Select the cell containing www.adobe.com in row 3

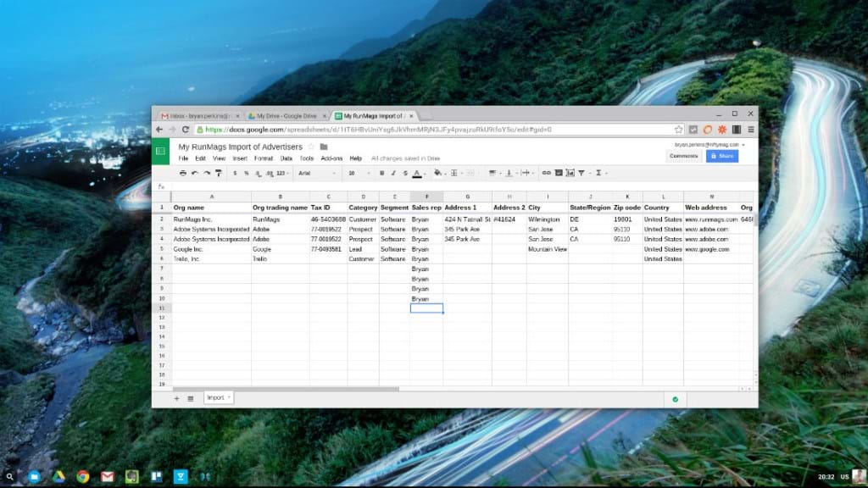(711, 229)
